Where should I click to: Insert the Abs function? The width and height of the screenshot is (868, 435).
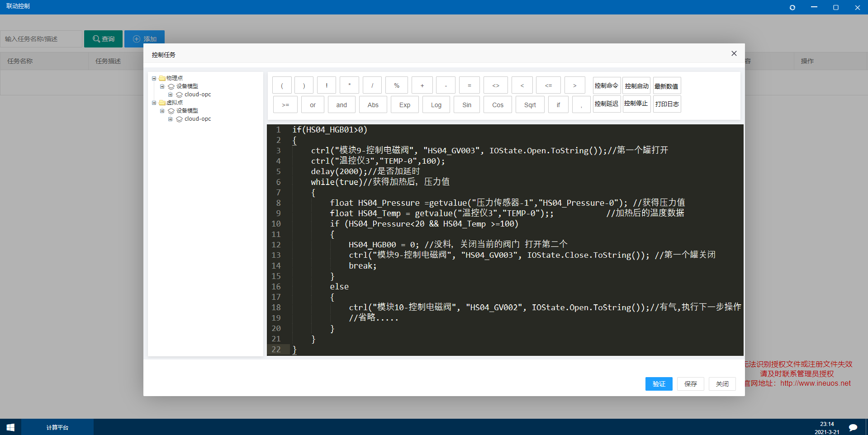(x=373, y=105)
